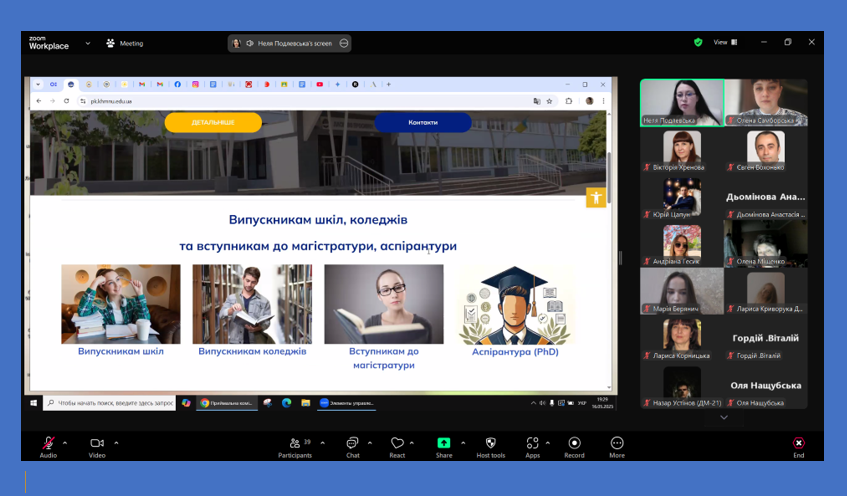Expand share options caret beside Share
The height and width of the screenshot is (496, 847).
(463, 443)
